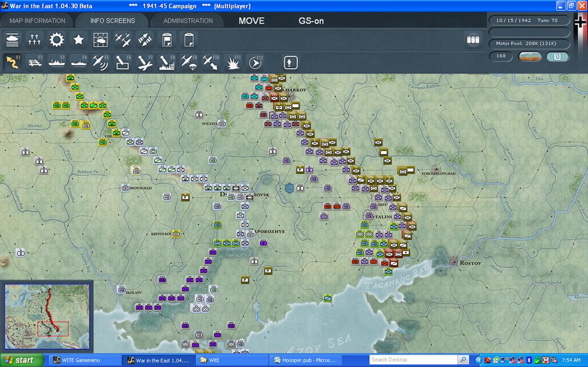The image size is (588, 367).
Task: Toggle the star map icon
Action: (78, 40)
